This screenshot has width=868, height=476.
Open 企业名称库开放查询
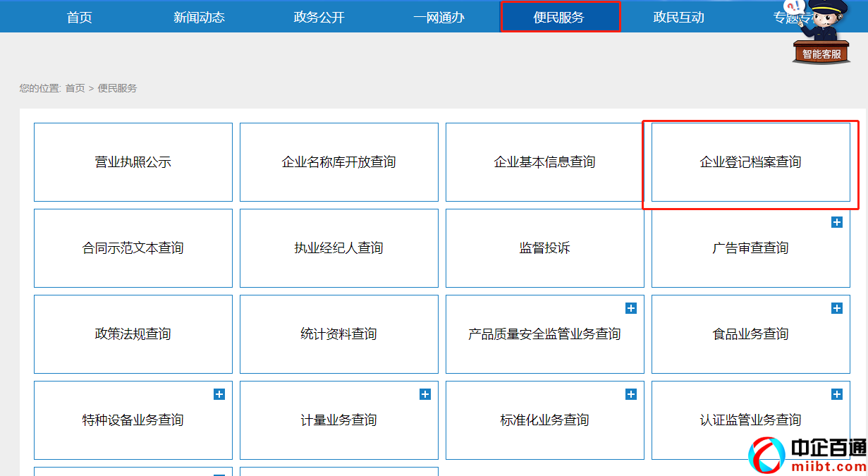coord(338,162)
